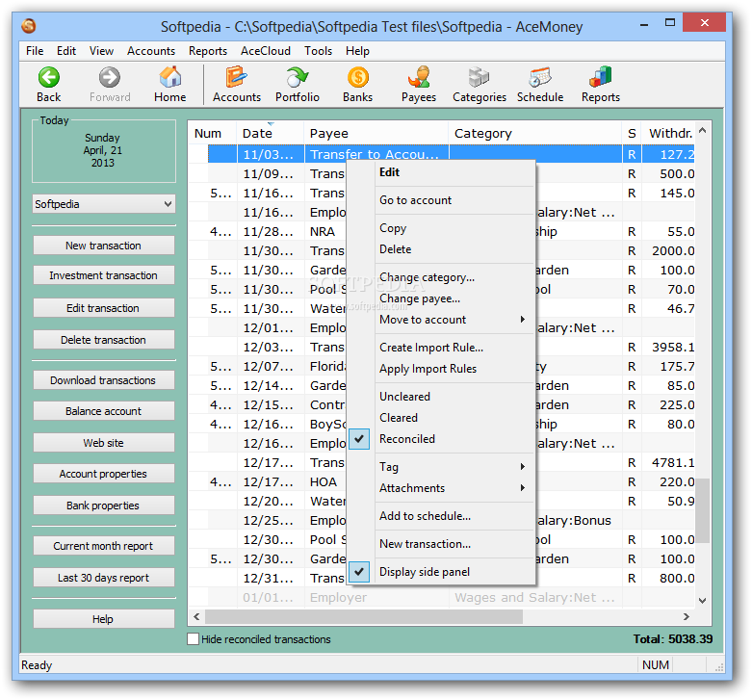Choose Edit in the context menu
Image resolution: width=752 pixels, height=700 pixels.
tap(440, 172)
